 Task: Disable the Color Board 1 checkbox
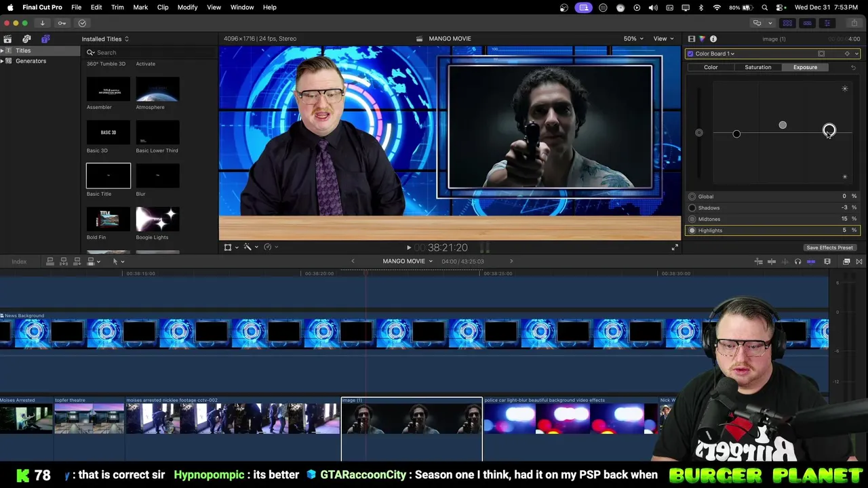click(690, 54)
